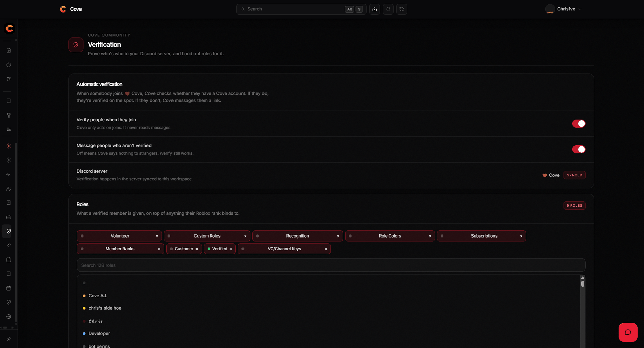Open the Chris1vx account dropdown

[x=563, y=9]
